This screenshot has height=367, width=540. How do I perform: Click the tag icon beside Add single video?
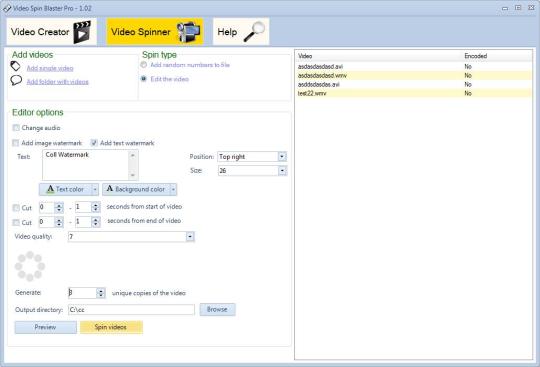pos(15,66)
